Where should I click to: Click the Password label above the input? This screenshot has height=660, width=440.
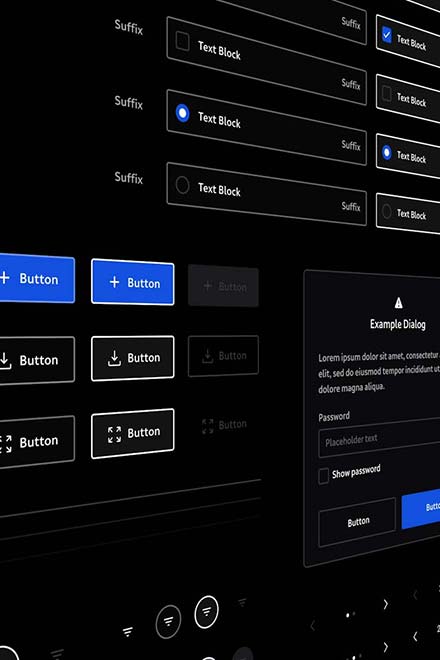334,417
